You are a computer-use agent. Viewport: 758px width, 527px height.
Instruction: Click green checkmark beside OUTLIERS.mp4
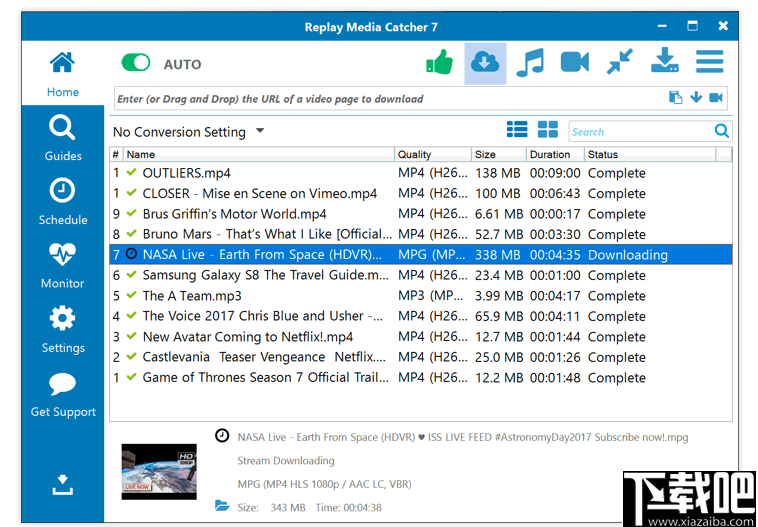131,172
